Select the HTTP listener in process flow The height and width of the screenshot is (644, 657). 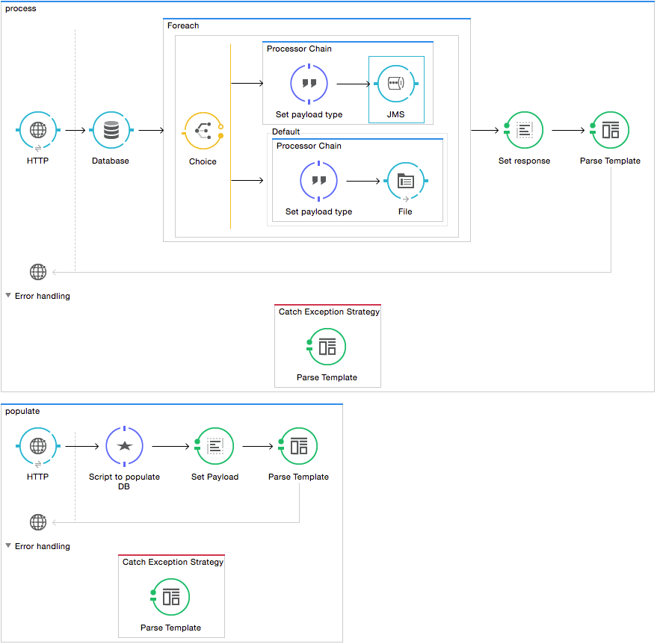[37, 130]
